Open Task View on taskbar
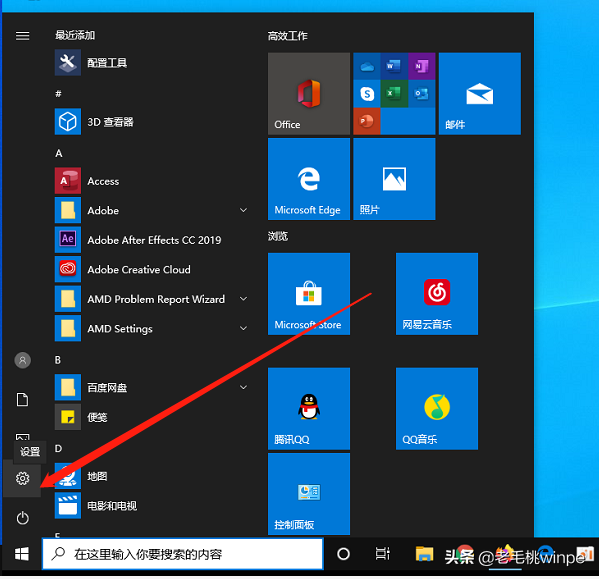The height and width of the screenshot is (579, 599). 382,554
